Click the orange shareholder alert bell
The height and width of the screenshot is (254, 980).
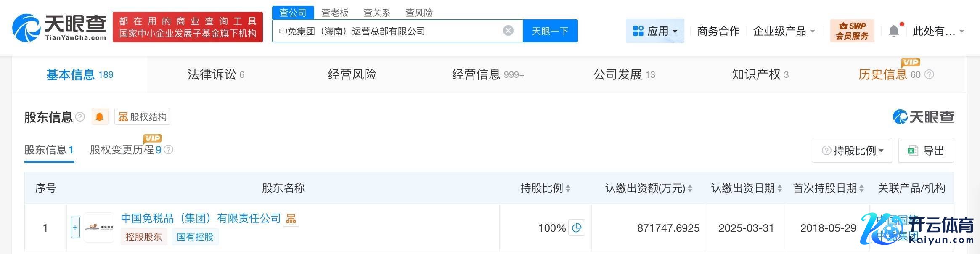coord(100,117)
